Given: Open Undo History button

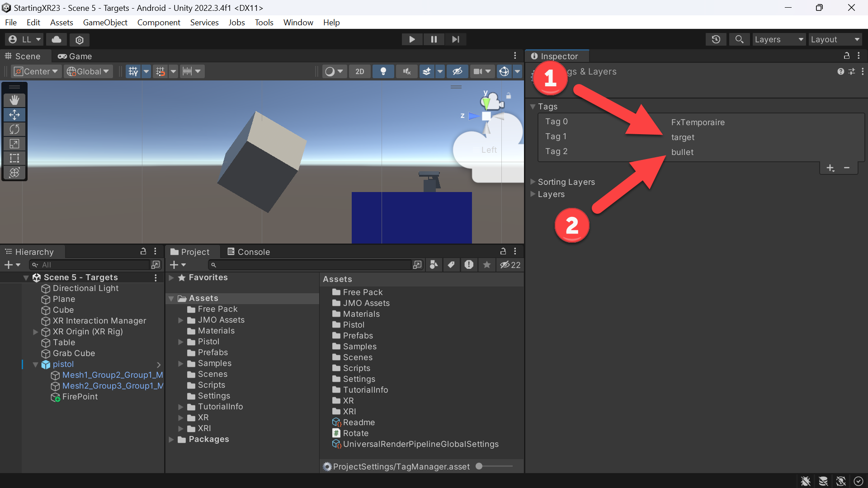Looking at the screenshot, I should pos(716,39).
